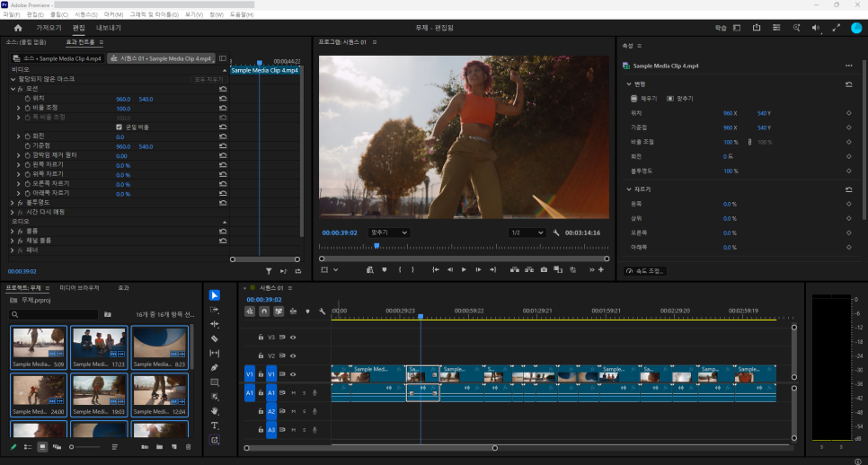The image size is (868, 465).
Task: Click the 채우기 button in properties
Action: point(643,99)
